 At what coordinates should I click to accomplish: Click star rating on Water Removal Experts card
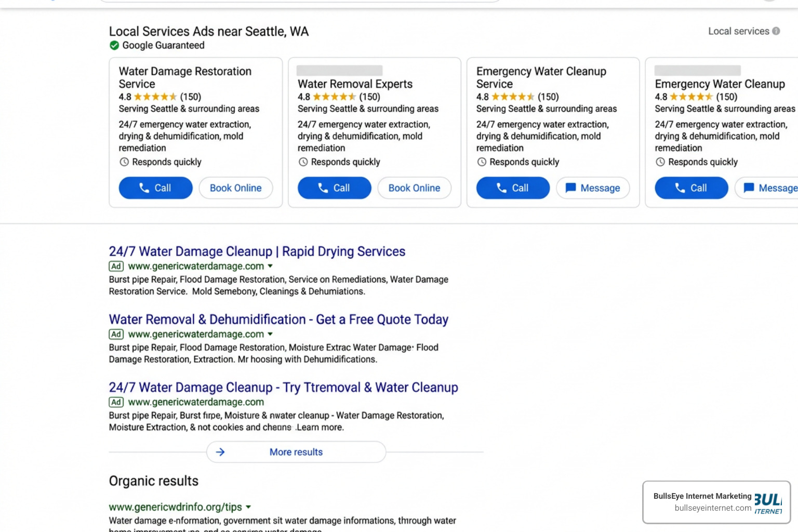tap(334, 97)
